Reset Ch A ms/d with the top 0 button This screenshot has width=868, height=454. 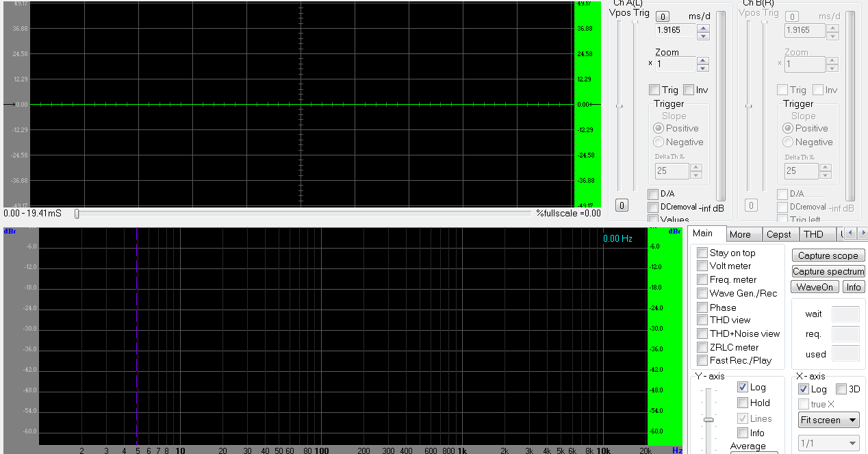pyautogui.click(x=663, y=16)
